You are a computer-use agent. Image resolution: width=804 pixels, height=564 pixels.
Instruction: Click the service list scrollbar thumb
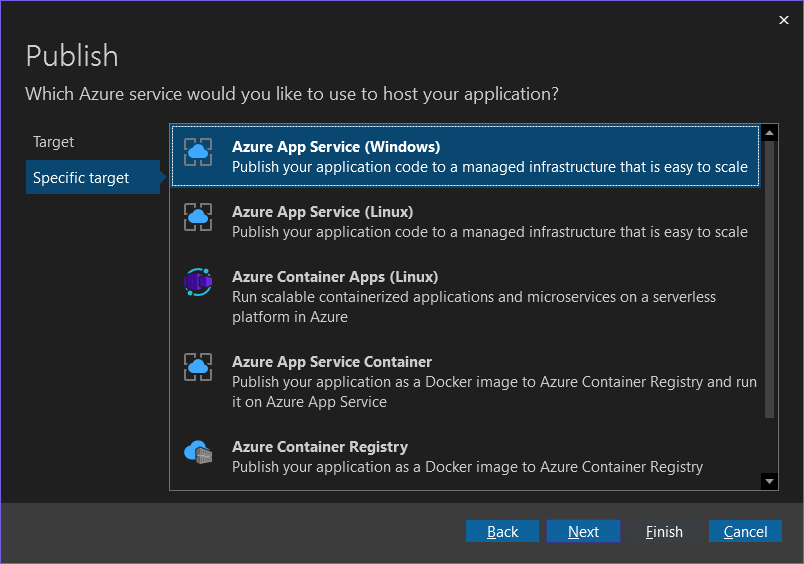pos(769,280)
